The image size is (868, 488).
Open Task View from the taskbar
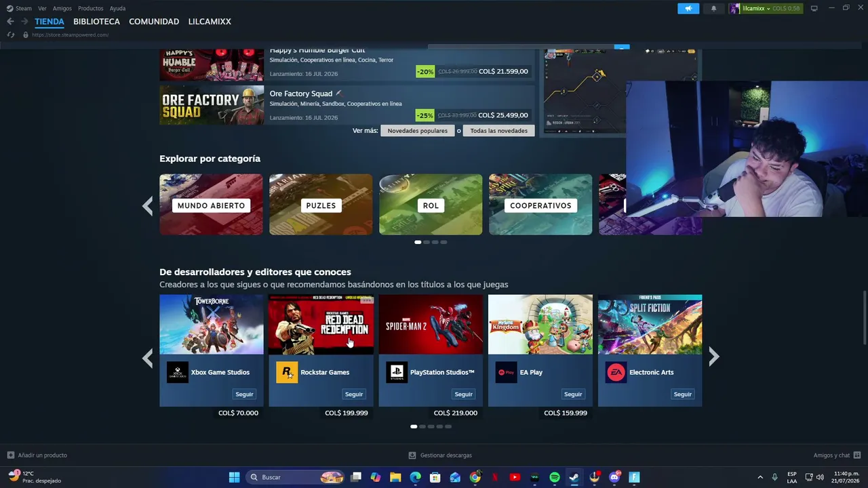356,477
